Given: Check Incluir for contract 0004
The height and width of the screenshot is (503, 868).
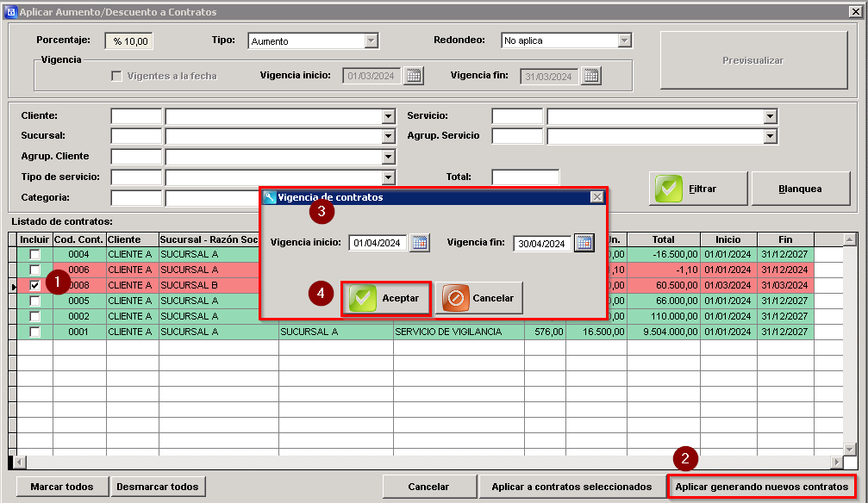Looking at the screenshot, I should (34, 255).
